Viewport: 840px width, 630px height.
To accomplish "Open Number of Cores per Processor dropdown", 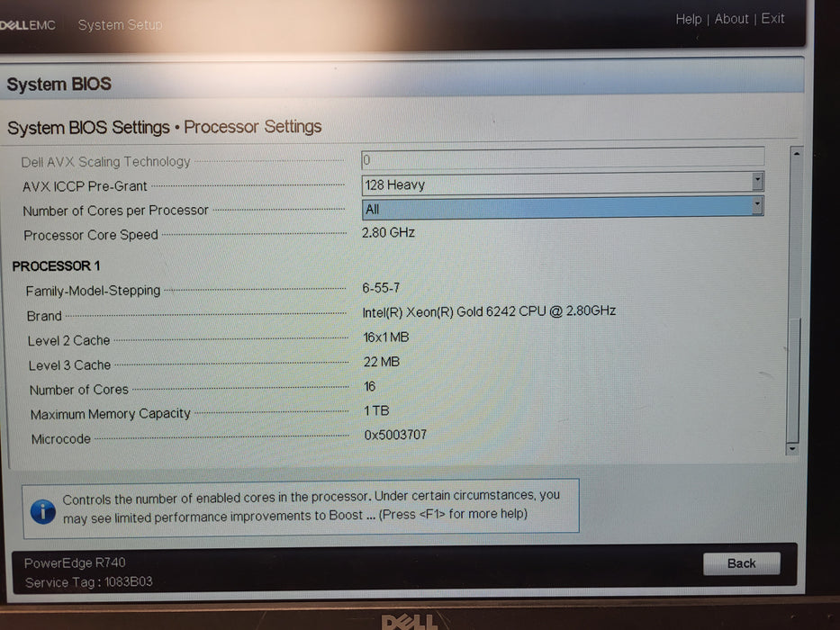I will coord(563,208).
